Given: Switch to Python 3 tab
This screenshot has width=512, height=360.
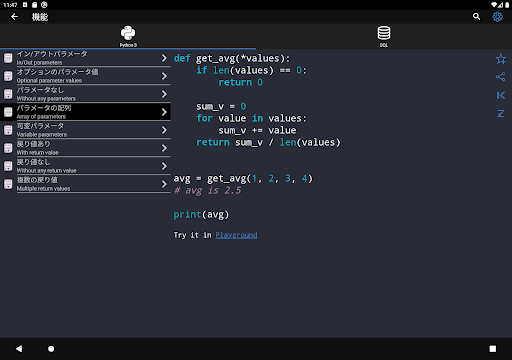Looking at the screenshot, I should click(128, 36).
